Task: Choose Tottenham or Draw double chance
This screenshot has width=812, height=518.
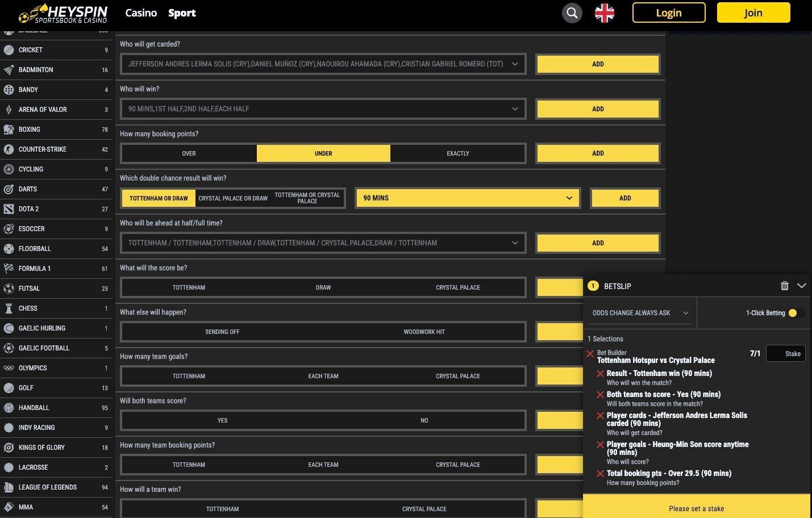Action: 159,198
